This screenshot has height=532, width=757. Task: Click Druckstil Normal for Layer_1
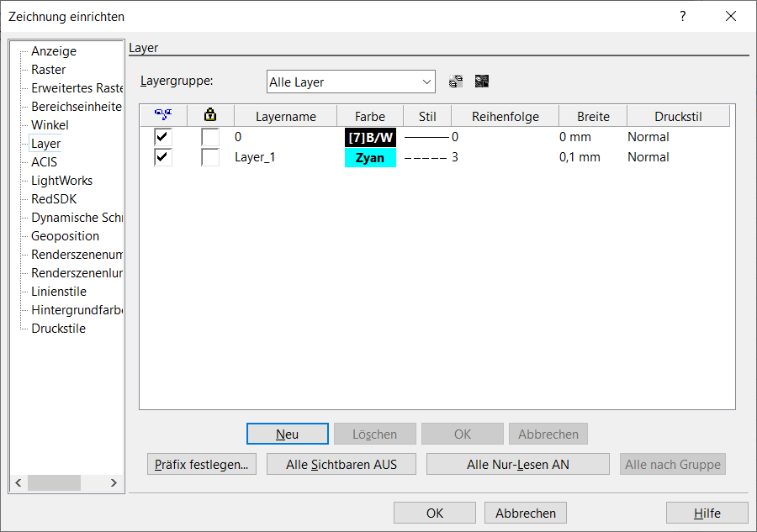click(x=648, y=157)
